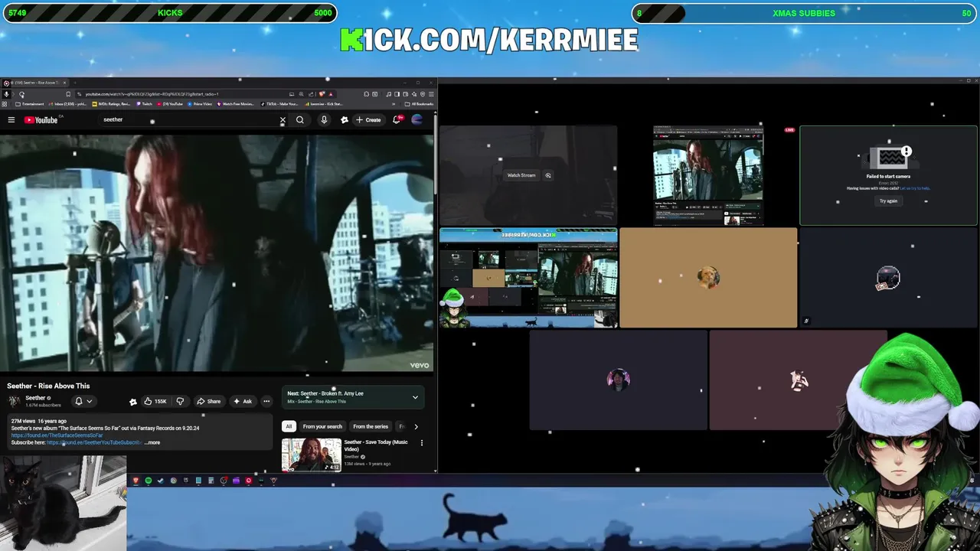The image size is (980, 551).
Task: Click the Create button on YouTube
Action: point(368,120)
